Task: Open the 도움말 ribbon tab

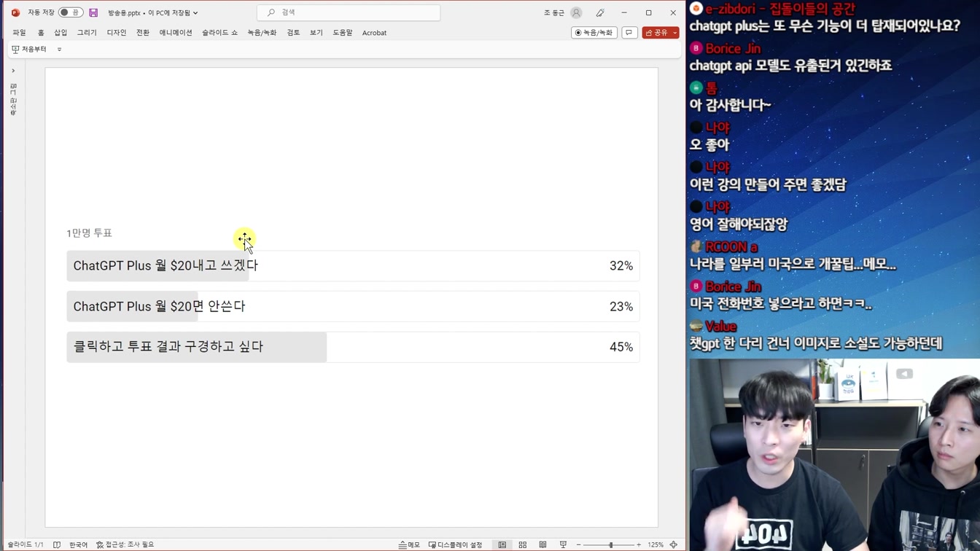Action: click(343, 33)
